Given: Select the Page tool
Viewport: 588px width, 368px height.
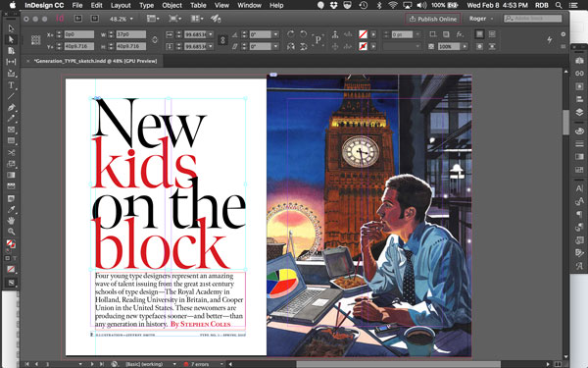Looking at the screenshot, I should tap(11, 50).
